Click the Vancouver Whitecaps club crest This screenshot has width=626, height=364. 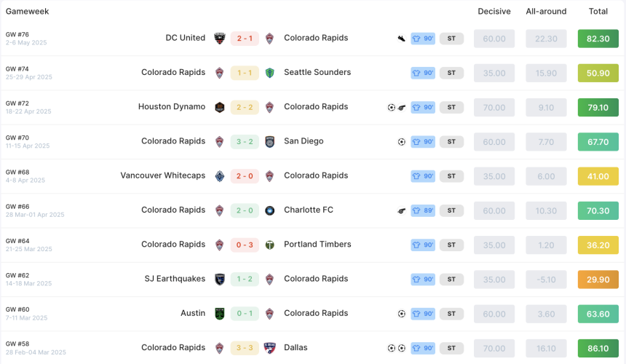tap(220, 176)
